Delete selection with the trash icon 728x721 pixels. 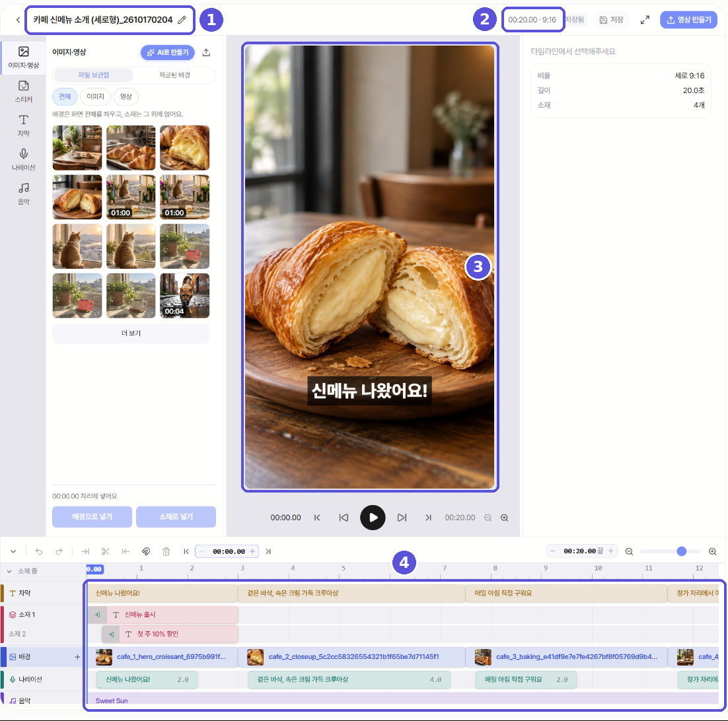[x=166, y=551]
